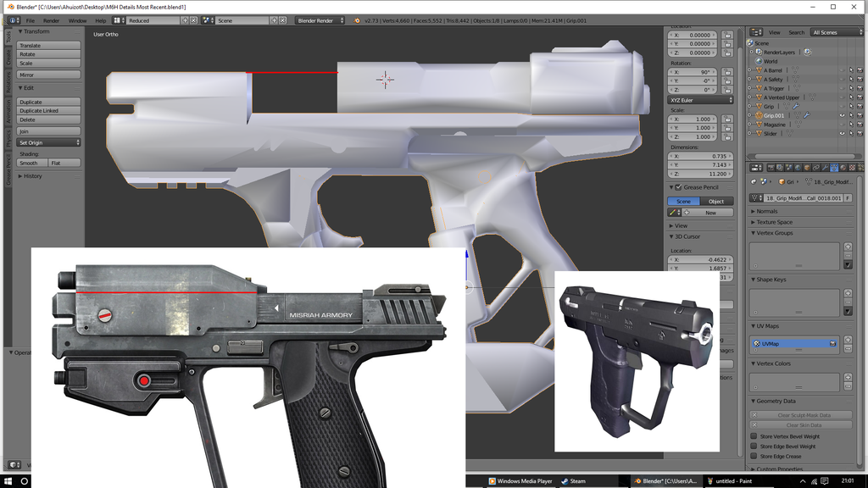Expand the History panel
868x488 pixels.
coord(31,176)
